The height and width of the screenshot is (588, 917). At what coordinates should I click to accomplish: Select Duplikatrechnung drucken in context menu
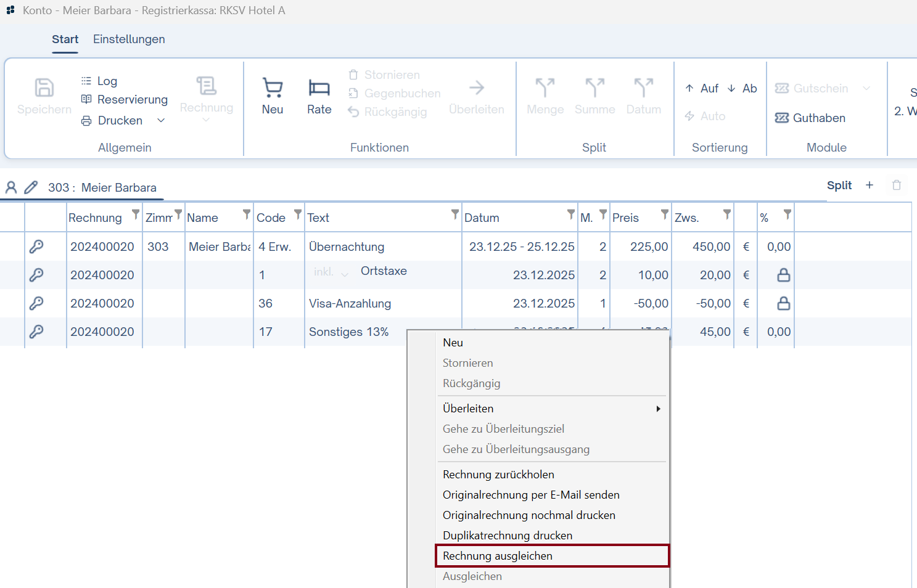[507, 536]
